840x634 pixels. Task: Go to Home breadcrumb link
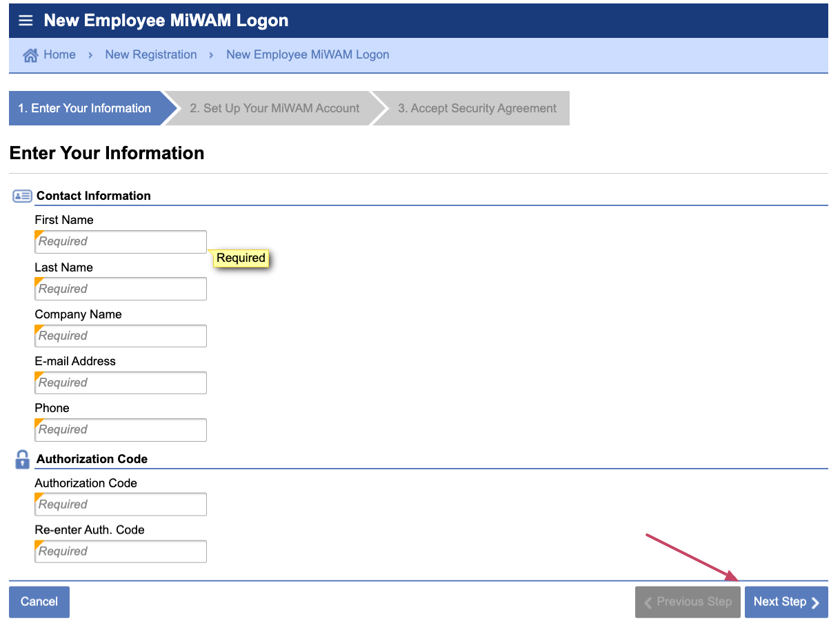click(59, 54)
